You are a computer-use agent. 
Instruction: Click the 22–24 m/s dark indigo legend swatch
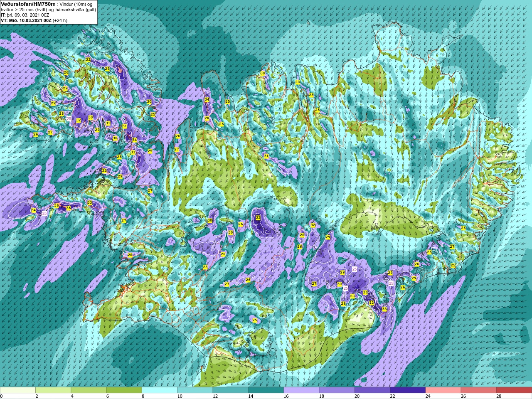408,390
